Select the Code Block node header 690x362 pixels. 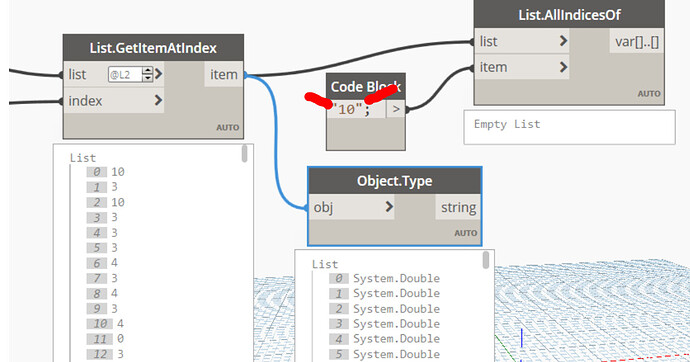366,87
